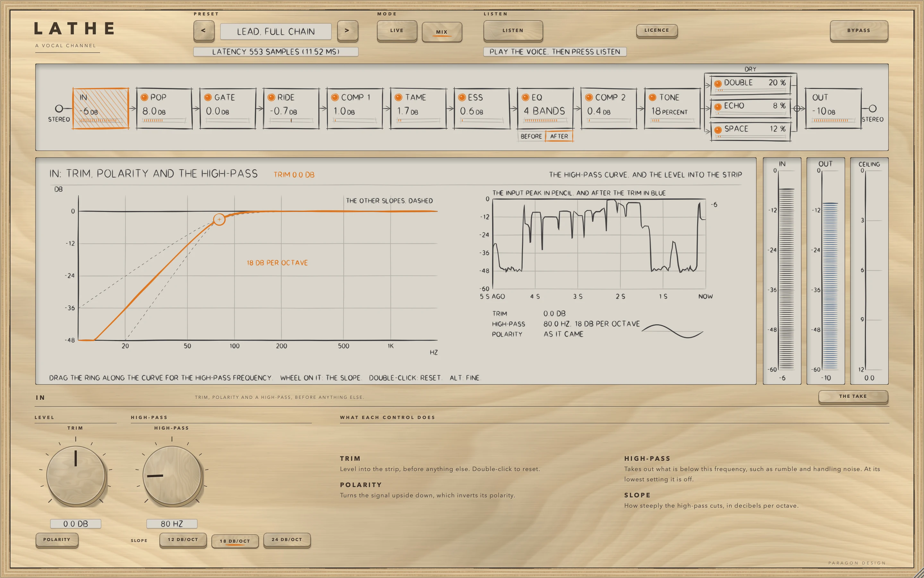Toggle the GATE module power light

click(208, 98)
